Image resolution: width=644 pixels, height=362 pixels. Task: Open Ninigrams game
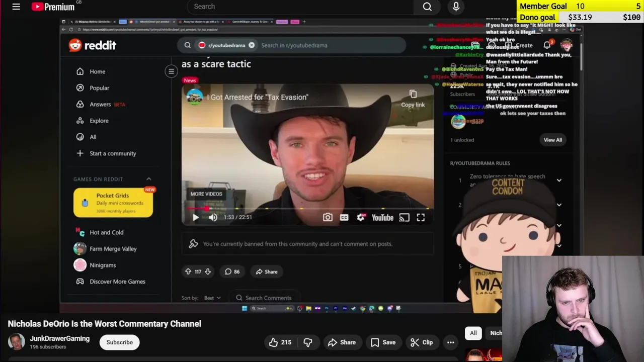pos(95,265)
